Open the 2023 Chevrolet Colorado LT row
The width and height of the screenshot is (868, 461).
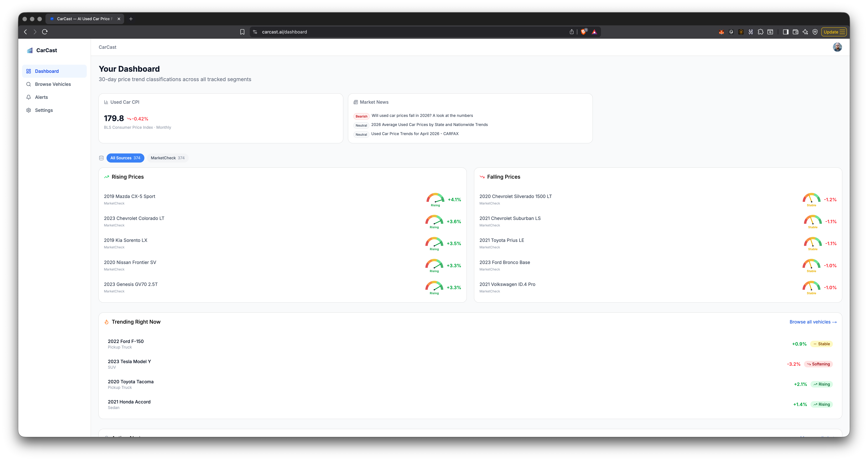coord(282,222)
